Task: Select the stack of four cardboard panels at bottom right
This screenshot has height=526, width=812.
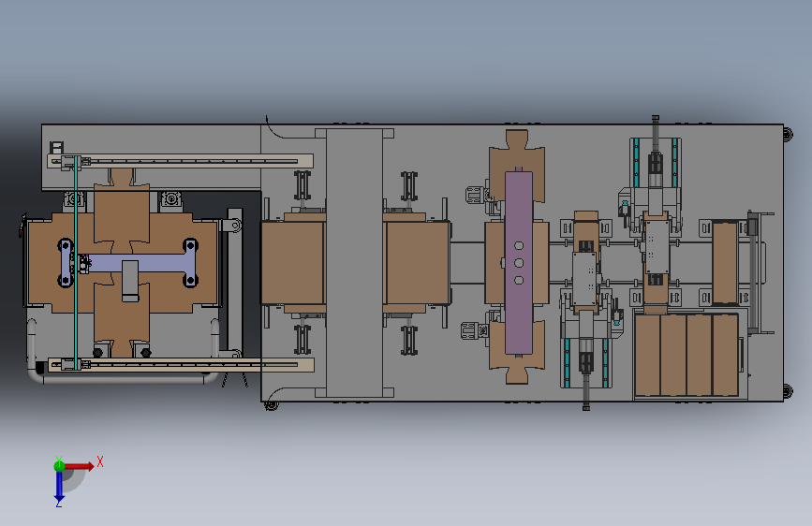Action: coord(687,355)
